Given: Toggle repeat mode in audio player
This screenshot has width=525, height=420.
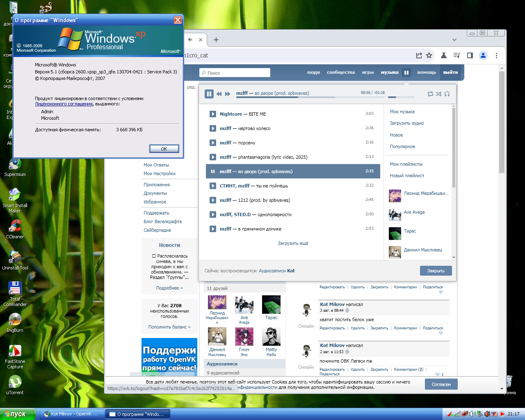Looking at the screenshot, I should (x=430, y=94).
